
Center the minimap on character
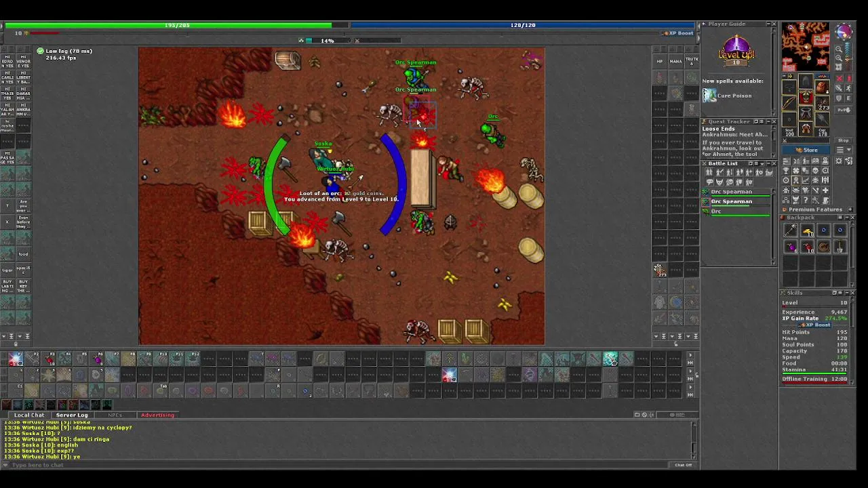tap(839, 66)
